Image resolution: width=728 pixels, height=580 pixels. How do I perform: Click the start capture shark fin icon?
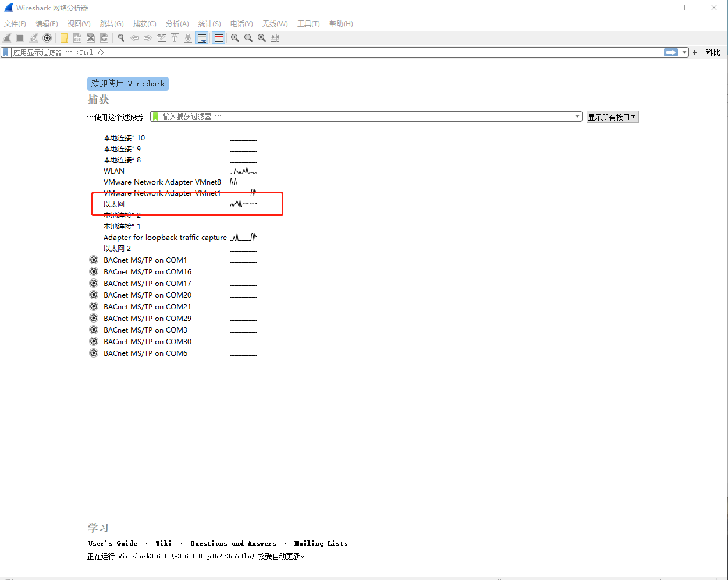click(x=8, y=38)
